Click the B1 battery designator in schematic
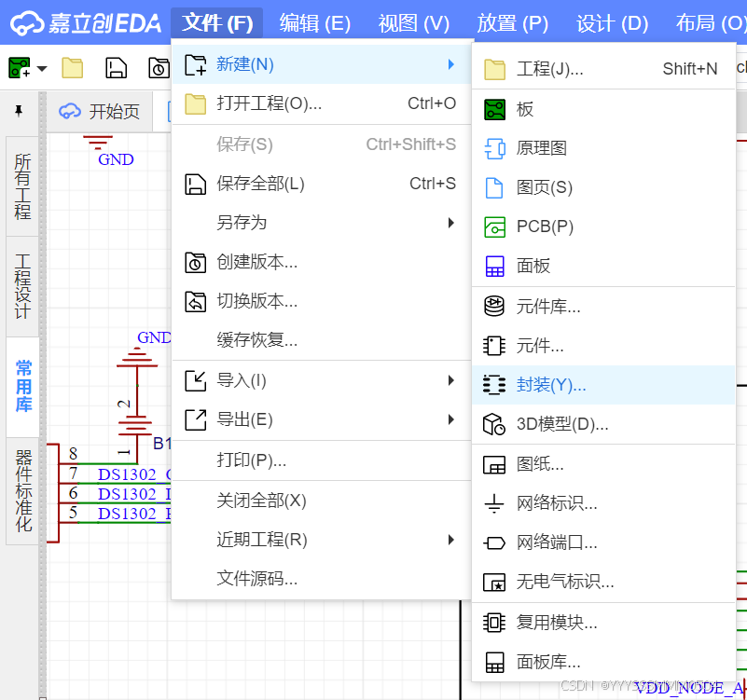Viewport: 747px width, 700px height. click(x=162, y=444)
